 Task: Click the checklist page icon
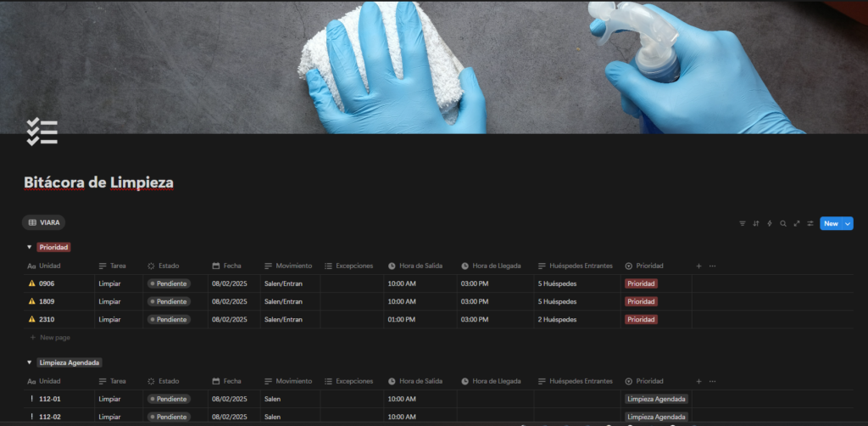click(42, 132)
